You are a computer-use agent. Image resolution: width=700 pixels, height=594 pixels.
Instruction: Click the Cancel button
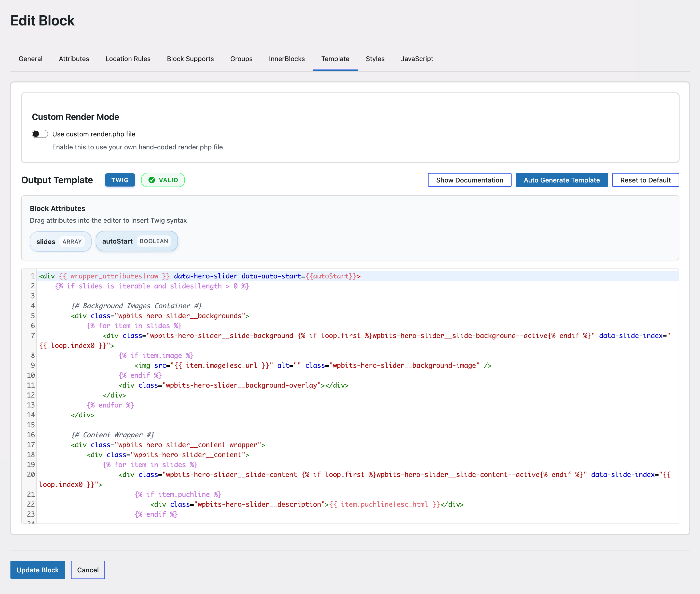coord(88,570)
